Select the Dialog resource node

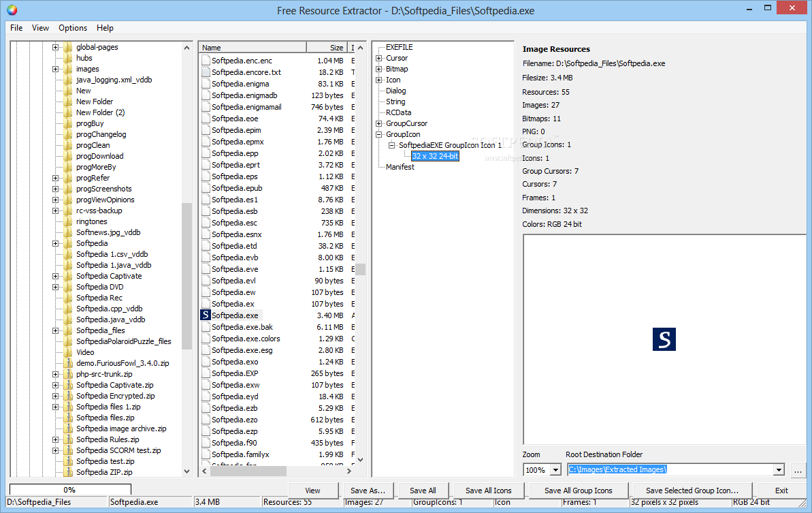(395, 91)
